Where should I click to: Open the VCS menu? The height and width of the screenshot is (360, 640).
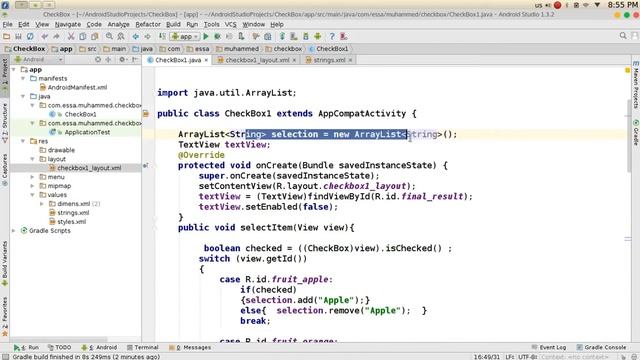point(231,24)
